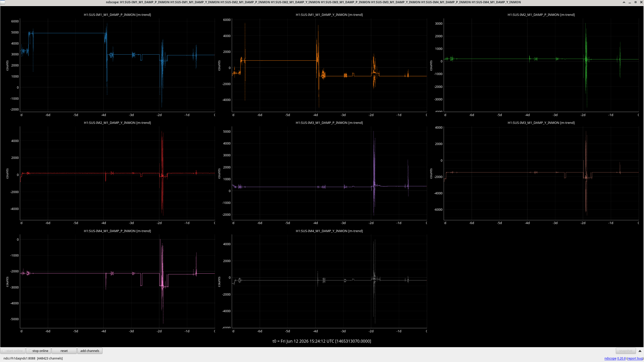644x362 pixels.
Task: Click the counts axis label of IM1 P plot
Action: (7, 65)
